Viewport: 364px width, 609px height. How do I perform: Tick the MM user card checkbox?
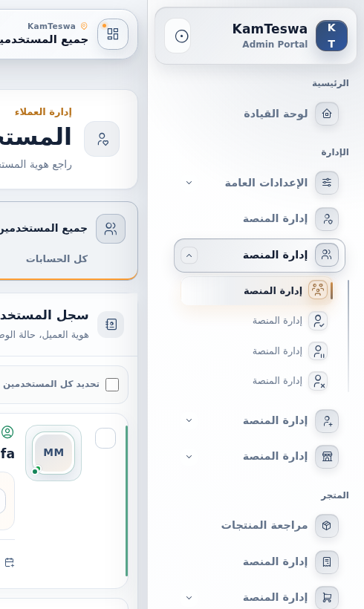pyautogui.click(x=105, y=438)
